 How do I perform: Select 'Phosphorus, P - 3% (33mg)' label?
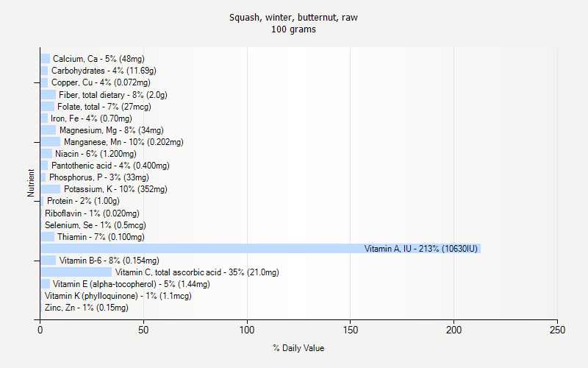(x=99, y=177)
